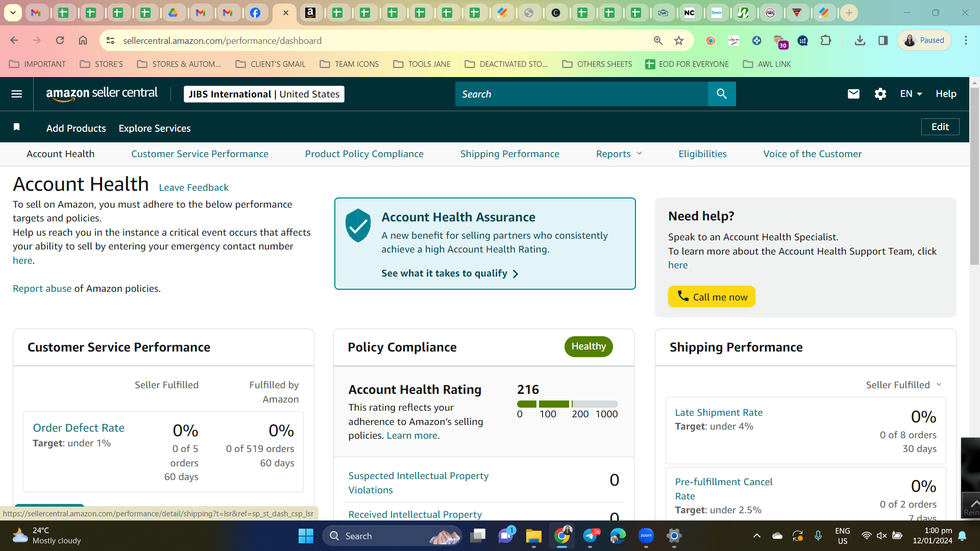This screenshot has width=980, height=551.
Task: Click the Wi-Fi icon in the system tray
Action: click(x=866, y=536)
